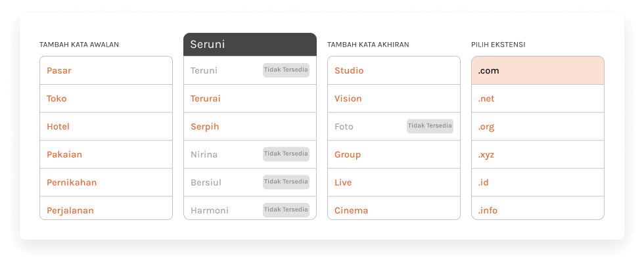Image resolution: width=644 pixels, height=266 pixels.
Task: Choose the .net extension
Action: 538,99
